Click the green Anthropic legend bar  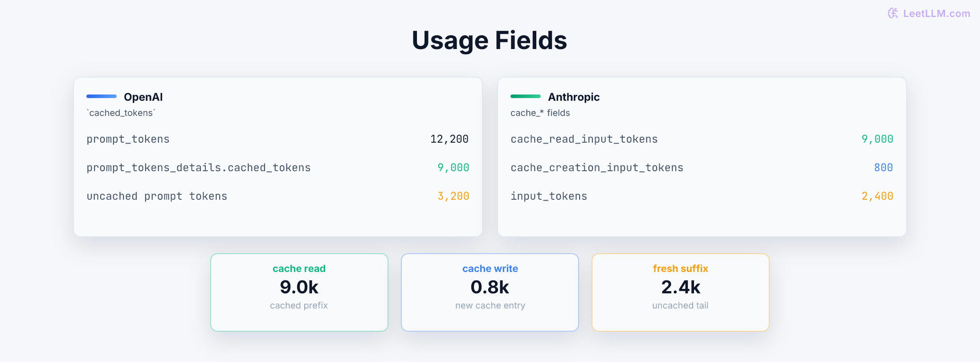pos(526,96)
